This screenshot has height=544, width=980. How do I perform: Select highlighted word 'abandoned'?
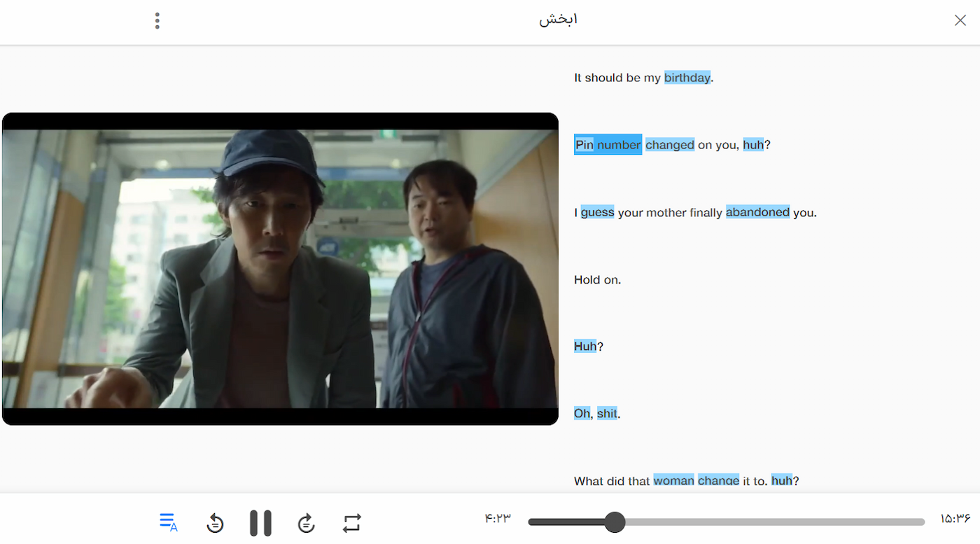(x=757, y=212)
